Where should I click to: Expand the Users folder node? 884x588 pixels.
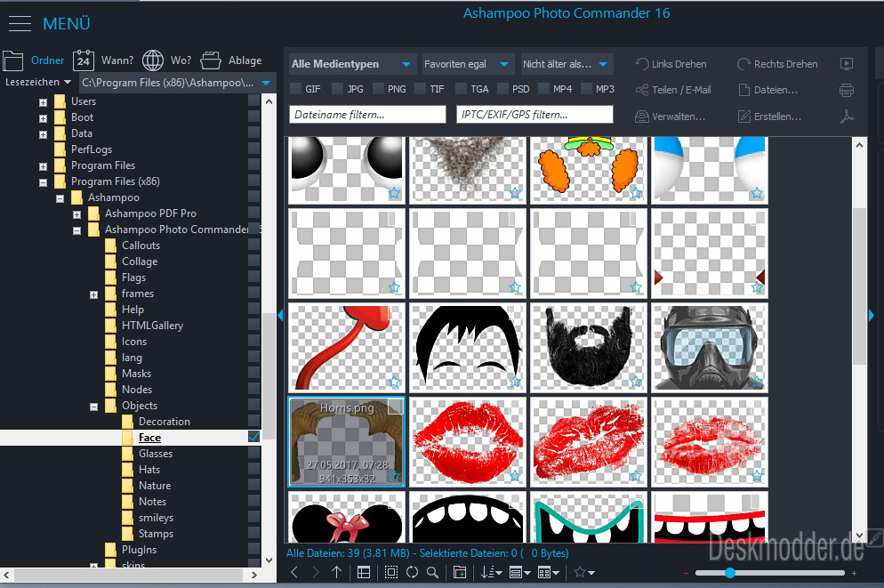pyautogui.click(x=43, y=102)
